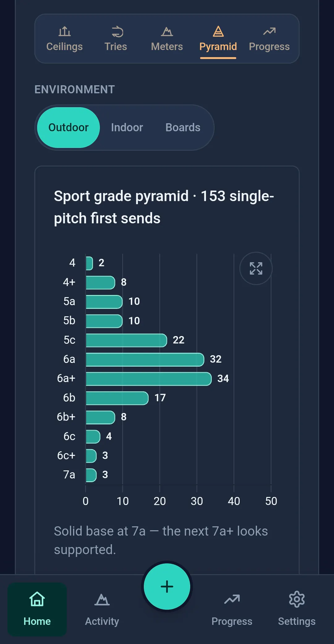Tap the 5c bar showing 22
The image size is (334, 644).
tap(126, 340)
